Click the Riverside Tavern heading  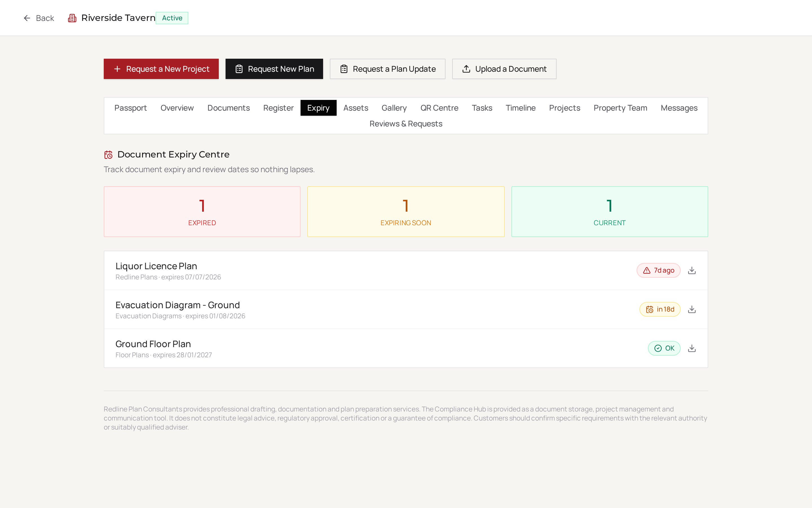(x=118, y=18)
